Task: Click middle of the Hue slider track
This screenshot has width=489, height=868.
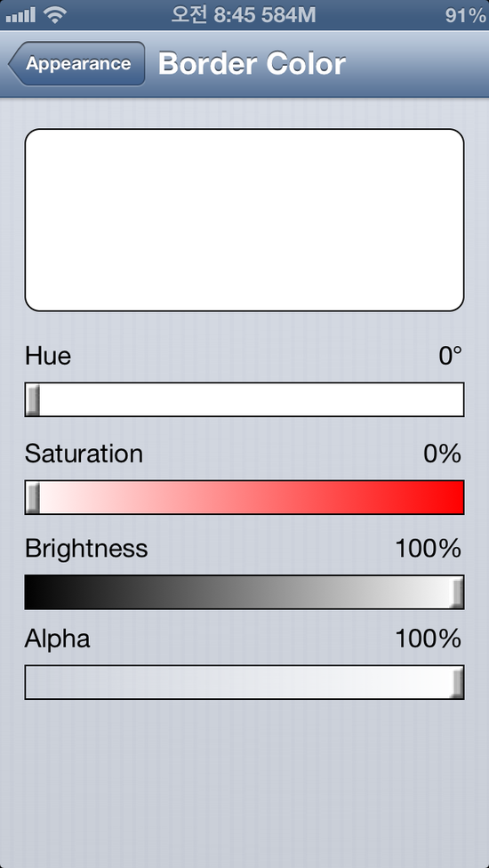Action: (244, 399)
